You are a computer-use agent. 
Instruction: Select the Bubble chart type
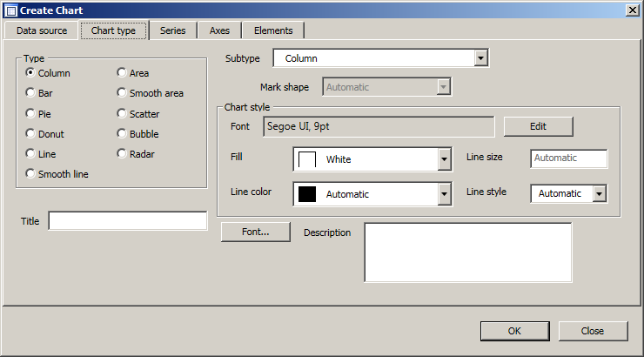click(123, 134)
